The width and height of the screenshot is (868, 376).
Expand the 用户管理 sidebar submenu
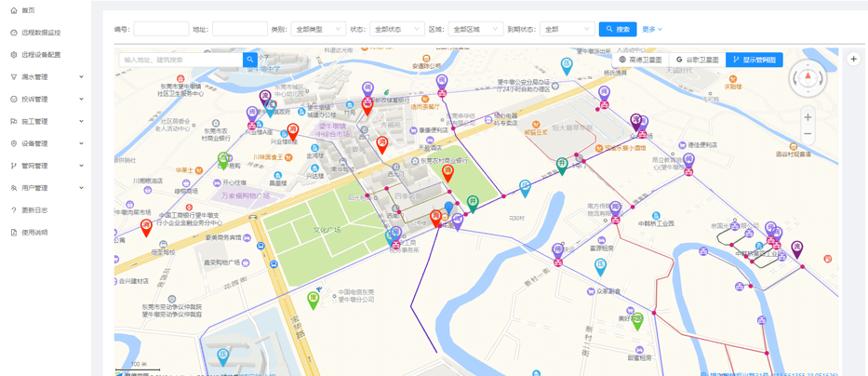47,188
